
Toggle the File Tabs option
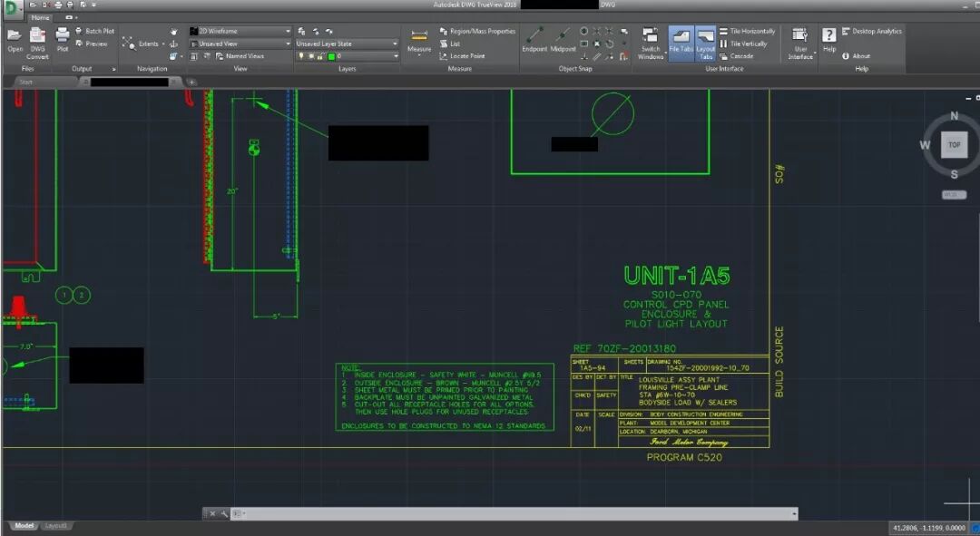pyautogui.click(x=681, y=44)
